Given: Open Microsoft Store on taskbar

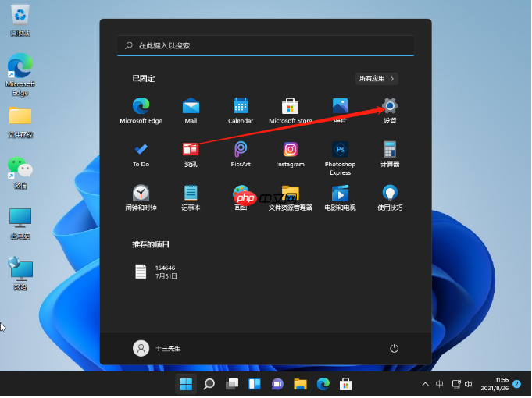Looking at the screenshot, I should tap(346, 385).
